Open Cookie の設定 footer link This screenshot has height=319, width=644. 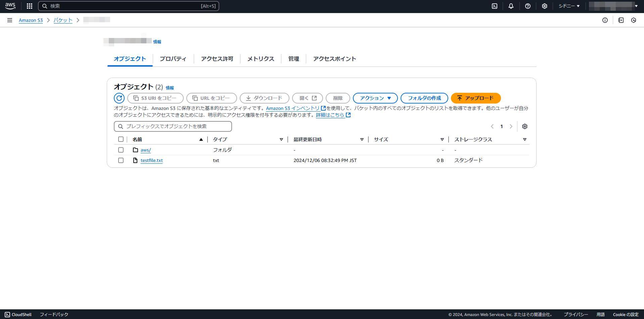(x=626, y=315)
